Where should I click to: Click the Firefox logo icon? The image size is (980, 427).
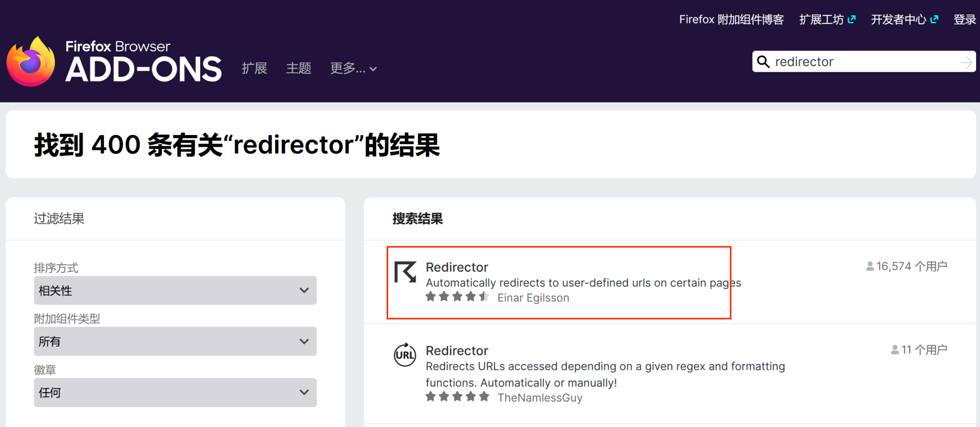pyautogui.click(x=31, y=62)
